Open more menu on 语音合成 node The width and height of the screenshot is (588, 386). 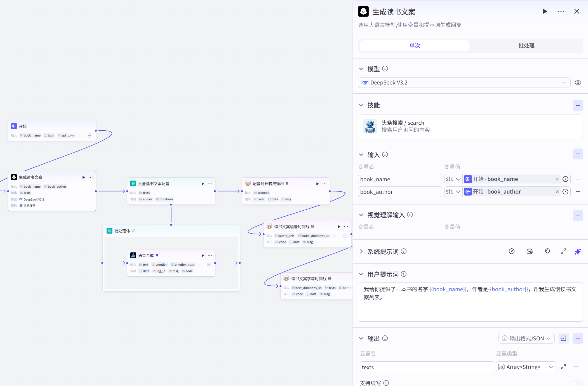(210, 256)
